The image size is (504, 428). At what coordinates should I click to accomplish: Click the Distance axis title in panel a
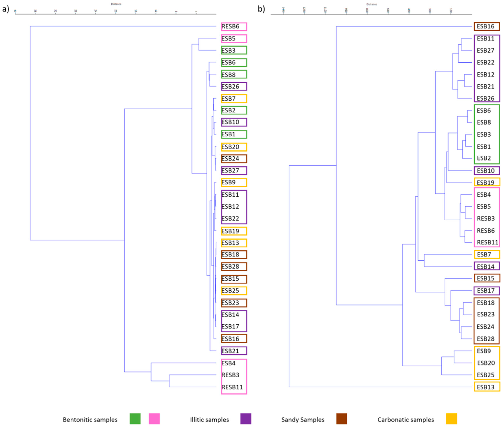coord(116,4)
